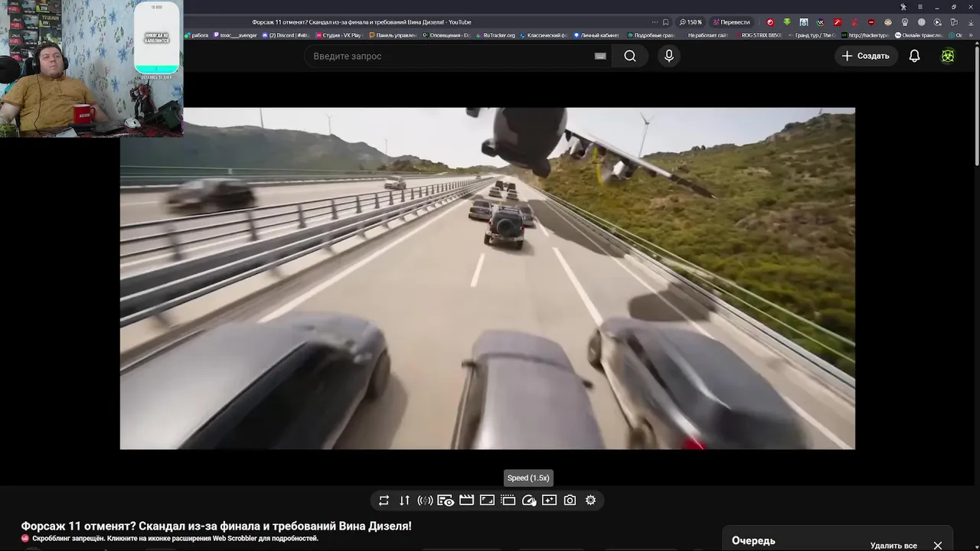Open the address bar three-dot menu
The image size is (980, 551).
tap(655, 22)
